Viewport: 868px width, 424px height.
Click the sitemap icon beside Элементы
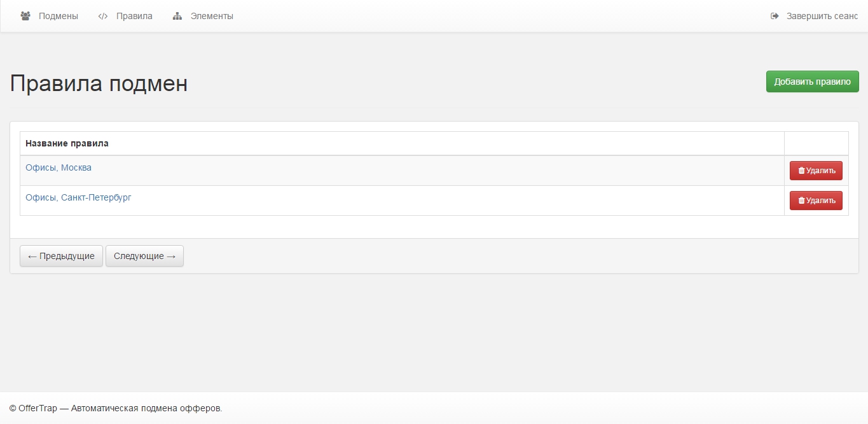tap(177, 16)
